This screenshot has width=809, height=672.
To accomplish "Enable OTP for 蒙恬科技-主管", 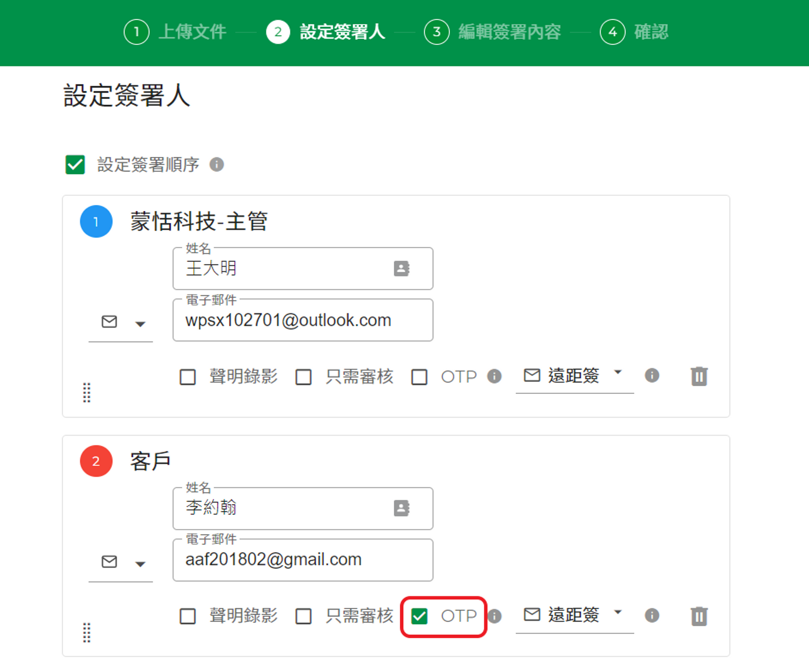I will pos(419,377).
